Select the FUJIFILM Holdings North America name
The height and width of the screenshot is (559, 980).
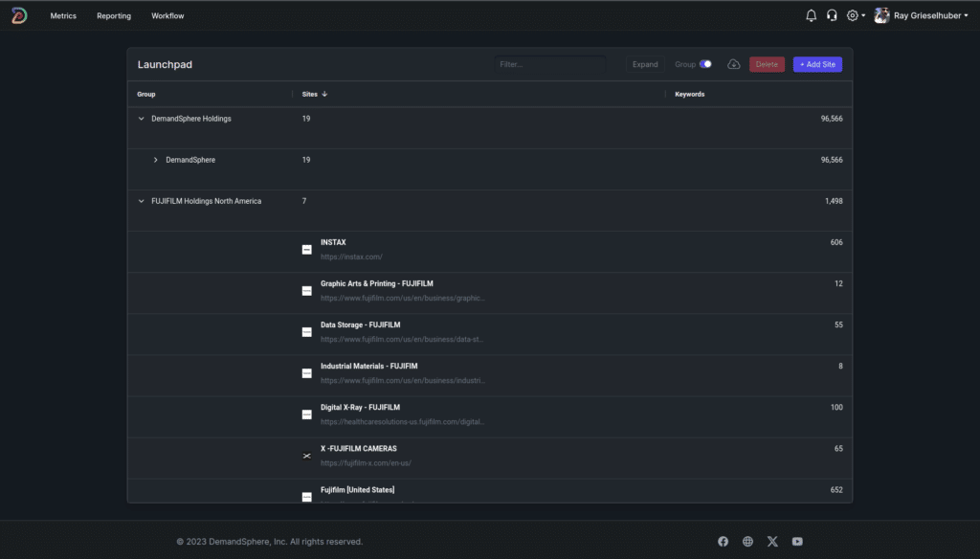[x=207, y=201]
